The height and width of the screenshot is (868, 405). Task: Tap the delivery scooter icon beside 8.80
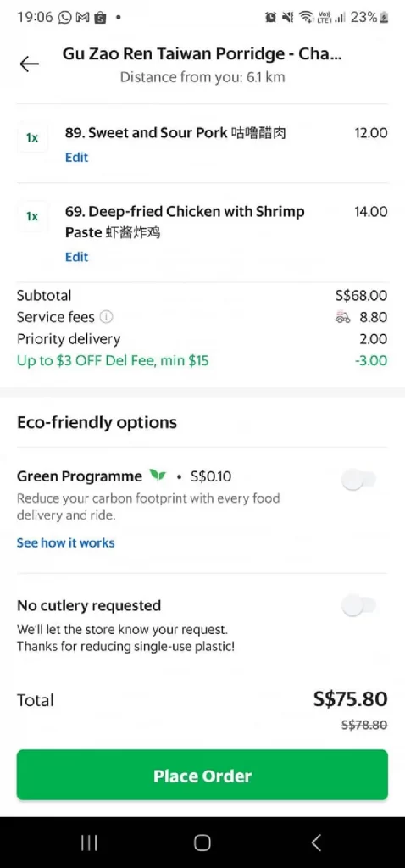(x=343, y=318)
